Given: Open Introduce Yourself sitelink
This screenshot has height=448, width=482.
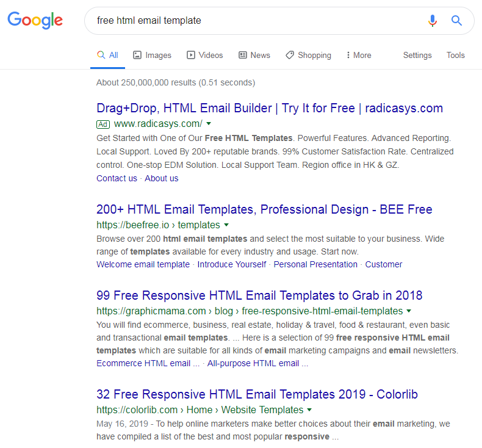Looking at the screenshot, I should (232, 264).
